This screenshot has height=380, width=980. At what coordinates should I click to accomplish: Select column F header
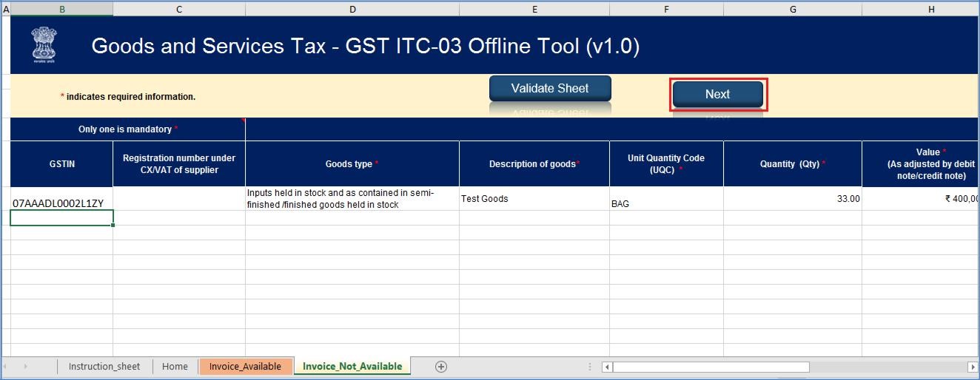tap(666, 9)
